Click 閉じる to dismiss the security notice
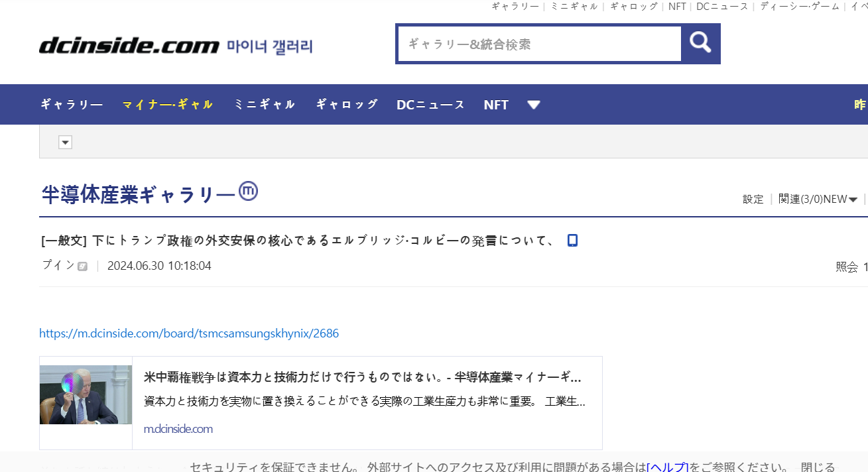The height and width of the screenshot is (472, 868). point(818,467)
